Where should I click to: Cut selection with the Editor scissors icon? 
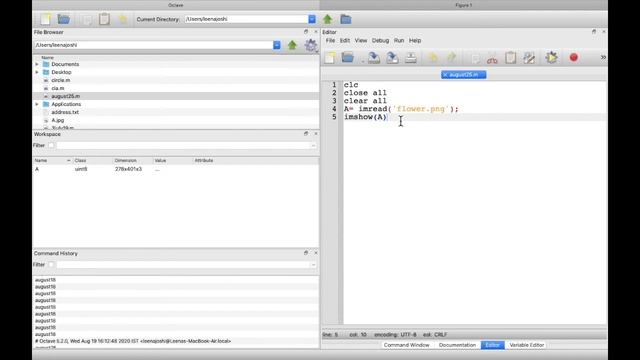492,58
